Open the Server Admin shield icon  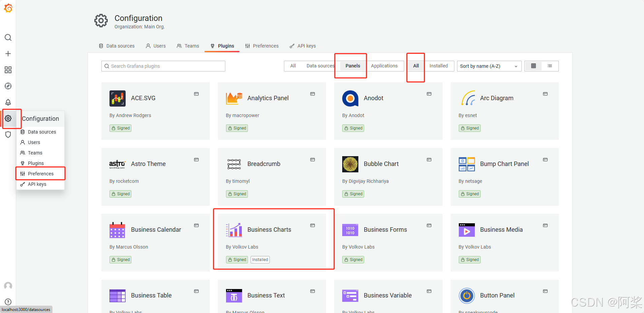tap(8, 135)
